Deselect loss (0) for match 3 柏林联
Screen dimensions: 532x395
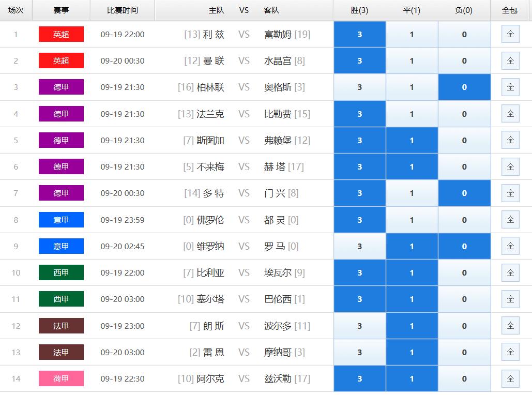click(x=464, y=87)
